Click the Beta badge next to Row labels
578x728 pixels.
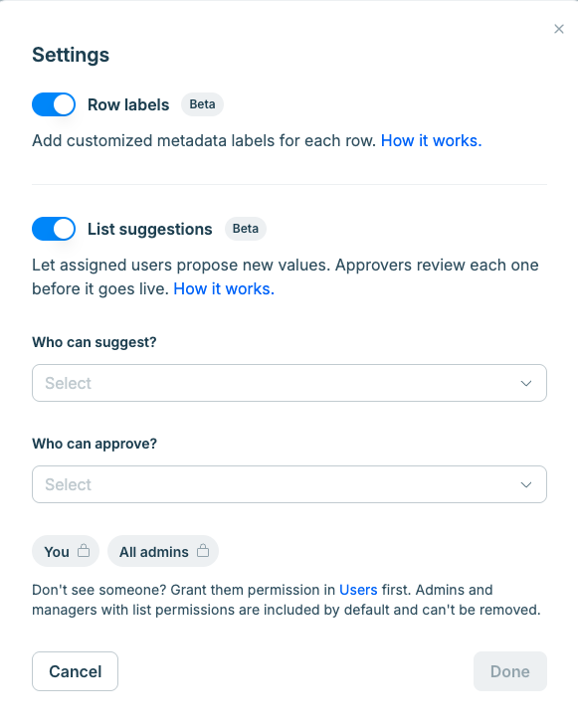tap(202, 104)
